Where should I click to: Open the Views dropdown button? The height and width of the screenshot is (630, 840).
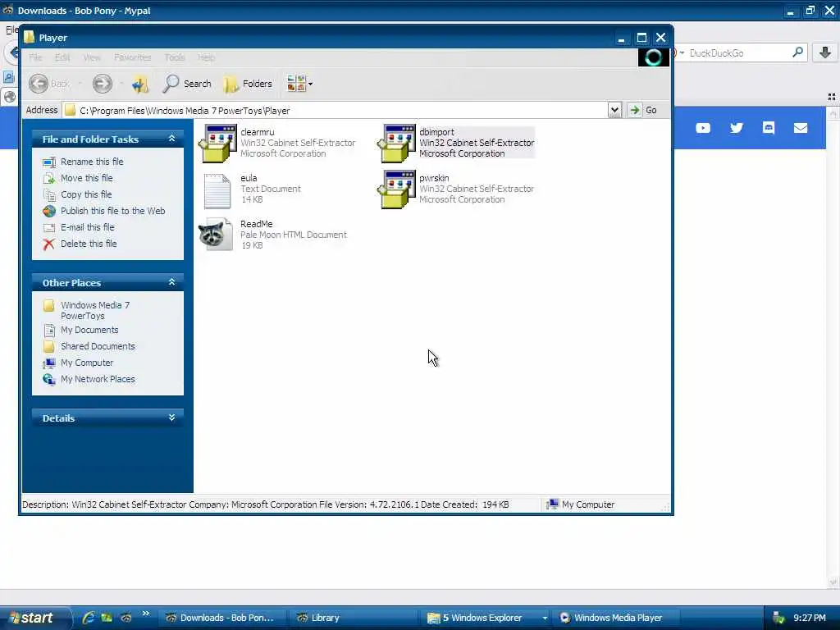299,84
